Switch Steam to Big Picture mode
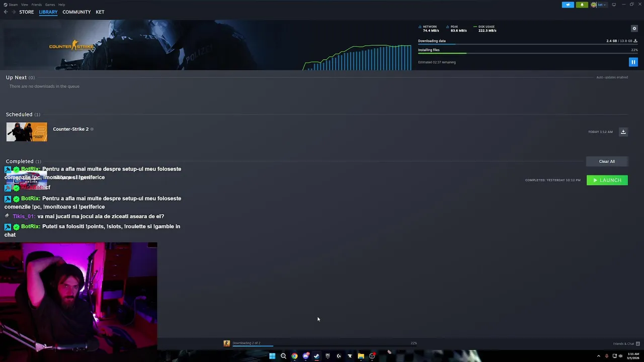This screenshot has width=644, height=362. (x=614, y=5)
